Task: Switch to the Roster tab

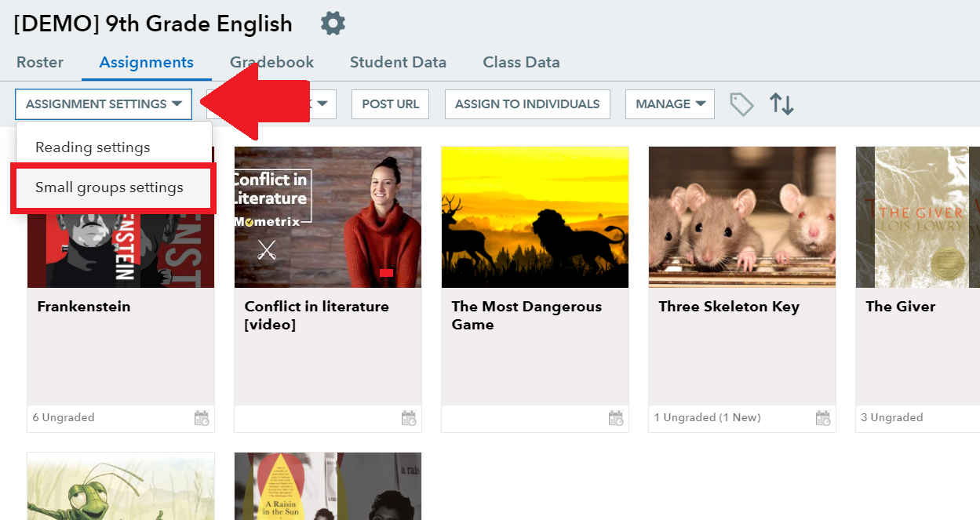Action: [40, 63]
